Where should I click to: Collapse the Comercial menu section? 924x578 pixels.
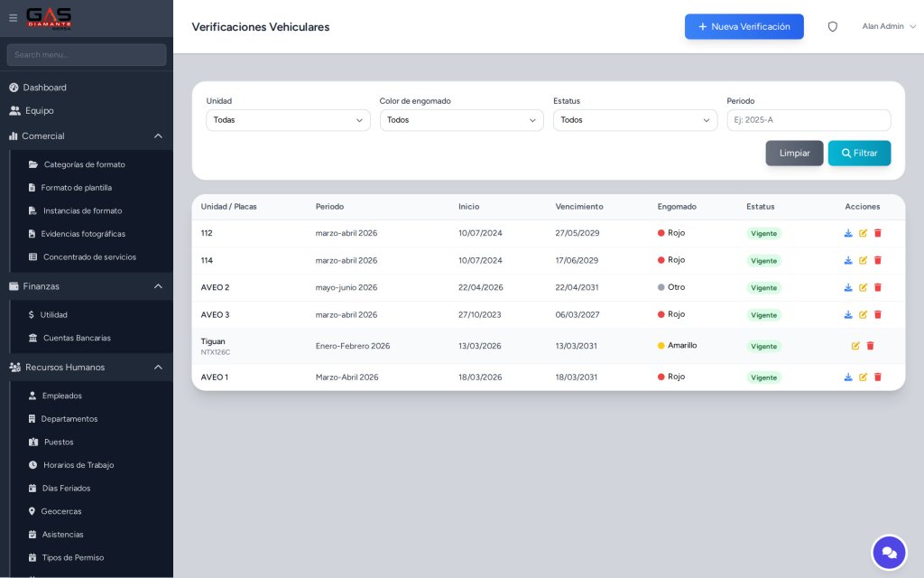tap(87, 135)
